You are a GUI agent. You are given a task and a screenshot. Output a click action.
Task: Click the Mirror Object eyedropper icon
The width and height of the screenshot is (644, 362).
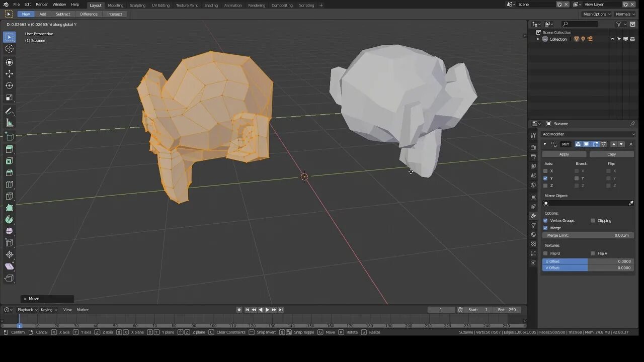[x=631, y=203]
